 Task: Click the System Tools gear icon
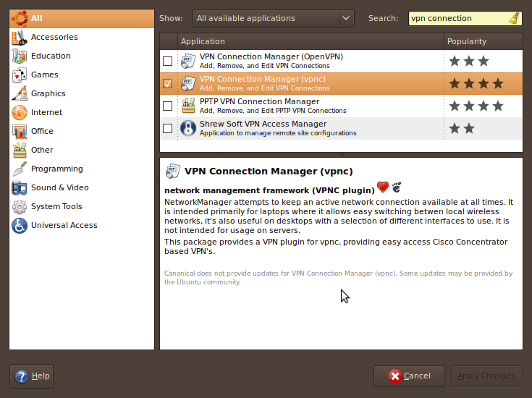point(20,206)
